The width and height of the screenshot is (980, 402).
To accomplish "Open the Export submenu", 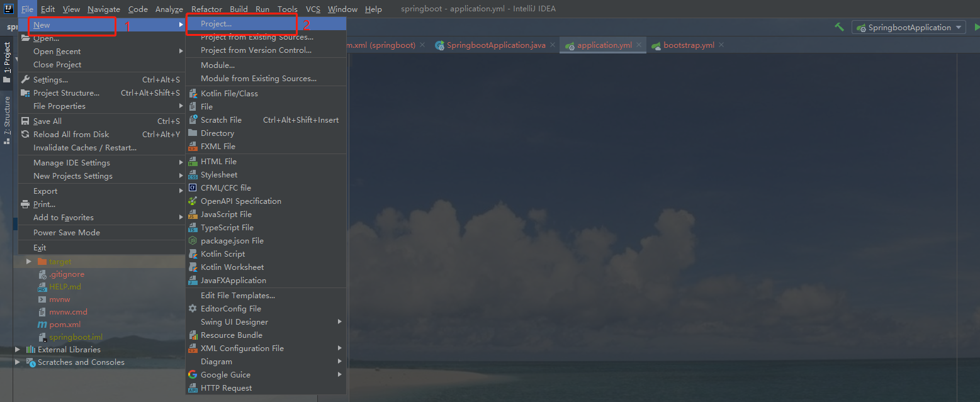I will (101, 191).
